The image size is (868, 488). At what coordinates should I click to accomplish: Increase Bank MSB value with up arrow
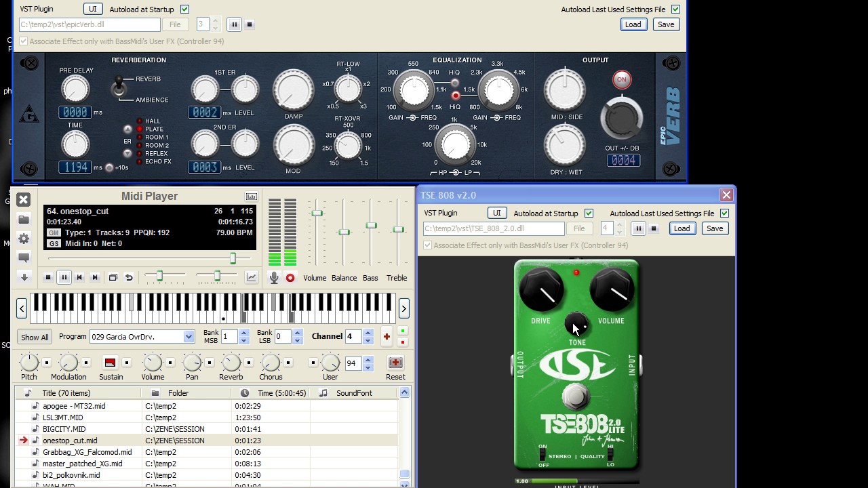243,333
